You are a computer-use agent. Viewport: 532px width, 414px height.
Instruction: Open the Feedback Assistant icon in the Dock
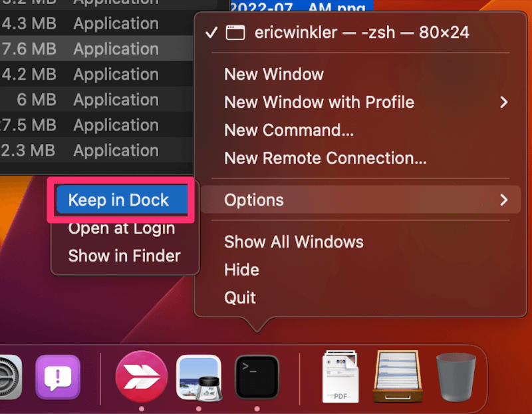[58, 377]
